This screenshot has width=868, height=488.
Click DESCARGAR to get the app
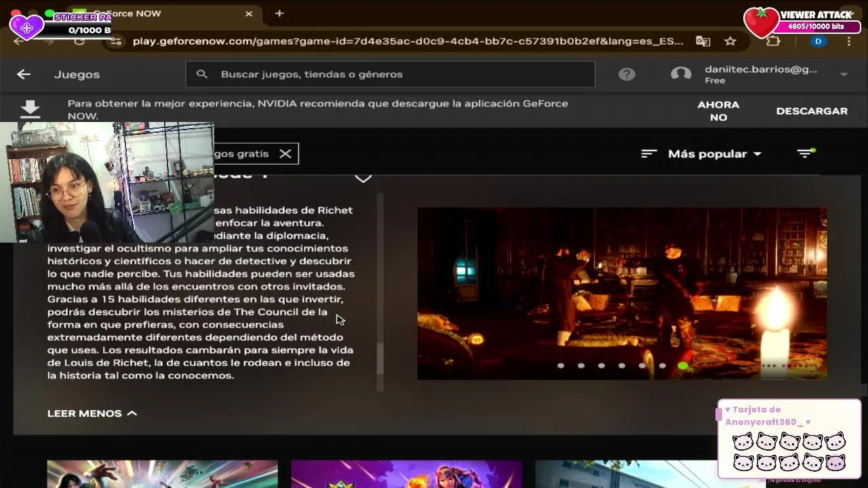(x=812, y=111)
